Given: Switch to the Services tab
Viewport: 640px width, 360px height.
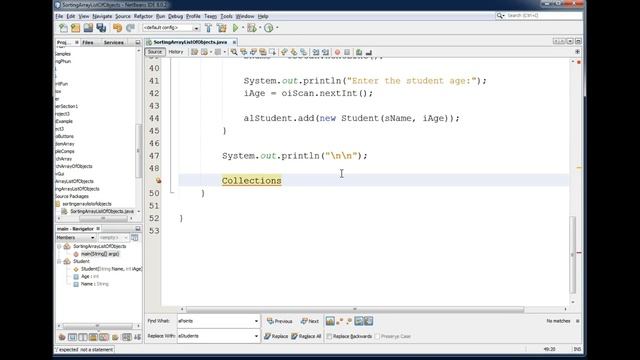Looking at the screenshot, I should pyautogui.click(x=113, y=42).
